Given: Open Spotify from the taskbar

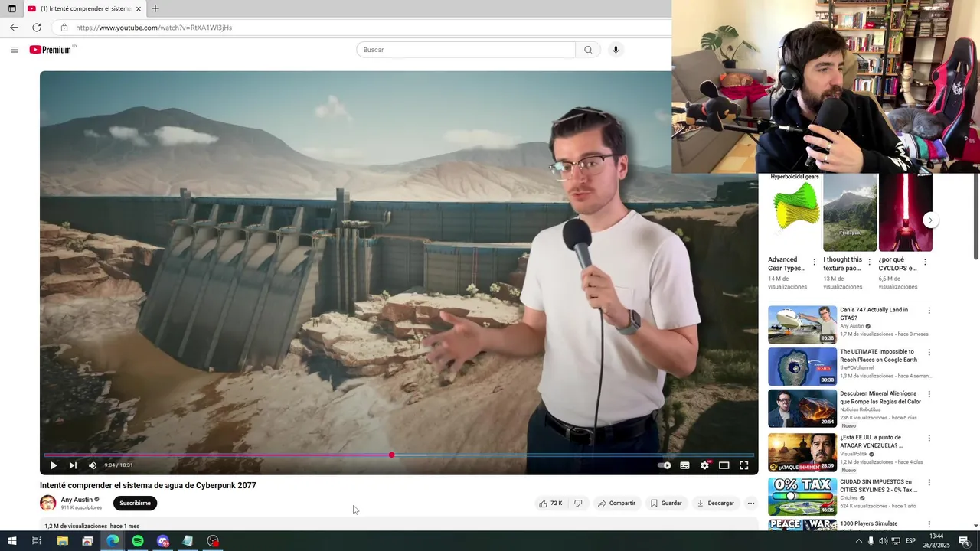Looking at the screenshot, I should (138, 541).
